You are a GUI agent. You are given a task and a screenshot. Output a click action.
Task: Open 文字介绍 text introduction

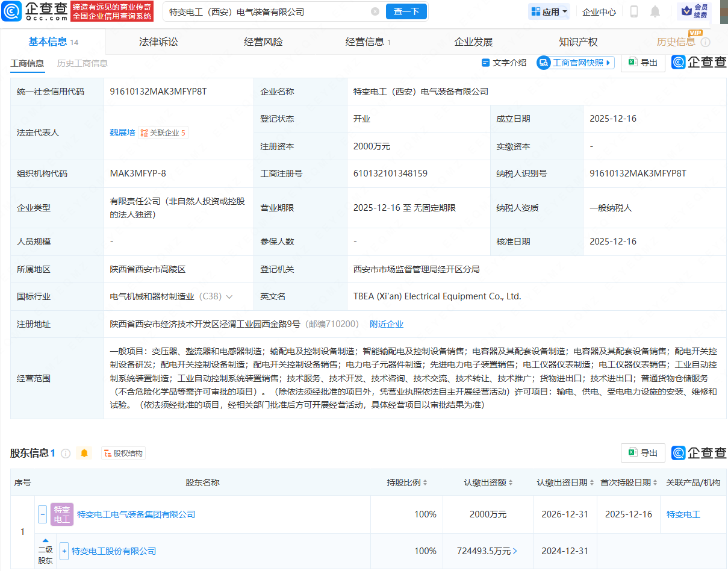tap(504, 63)
